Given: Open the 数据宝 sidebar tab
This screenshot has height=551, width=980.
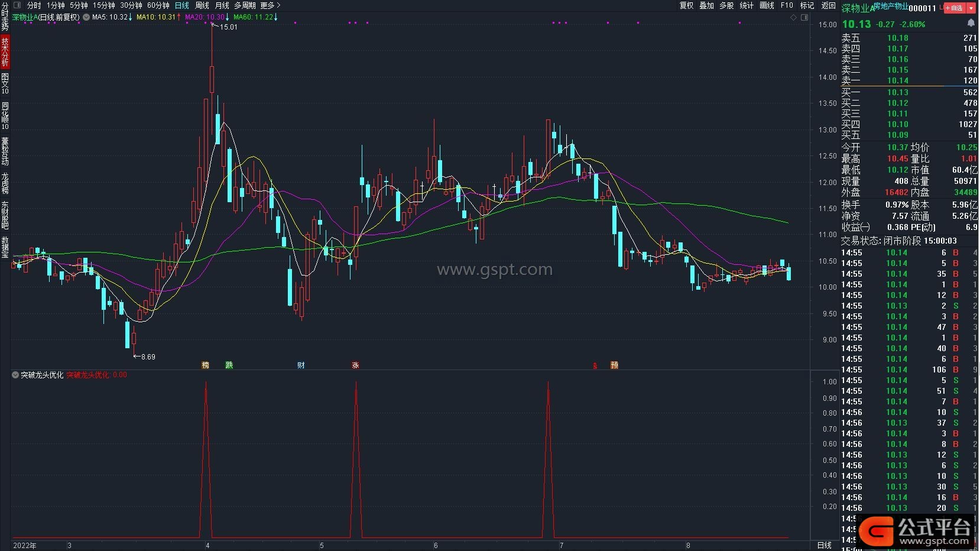Looking at the screenshot, I should (x=5, y=248).
